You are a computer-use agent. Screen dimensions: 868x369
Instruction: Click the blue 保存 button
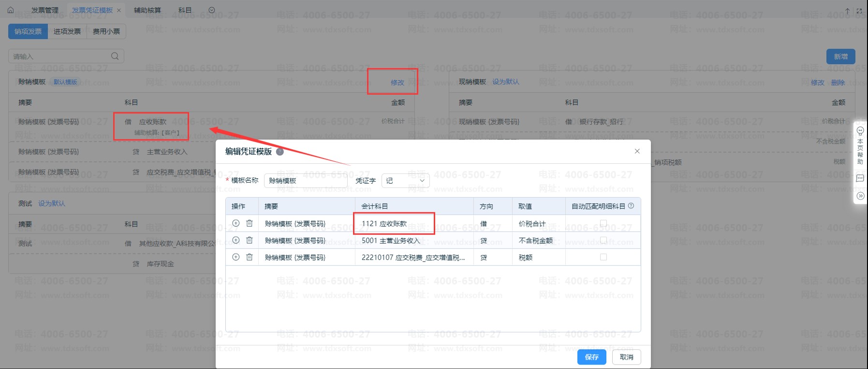(591, 357)
